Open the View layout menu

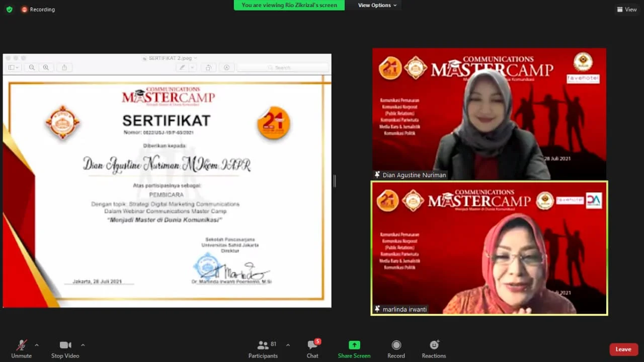627,9
